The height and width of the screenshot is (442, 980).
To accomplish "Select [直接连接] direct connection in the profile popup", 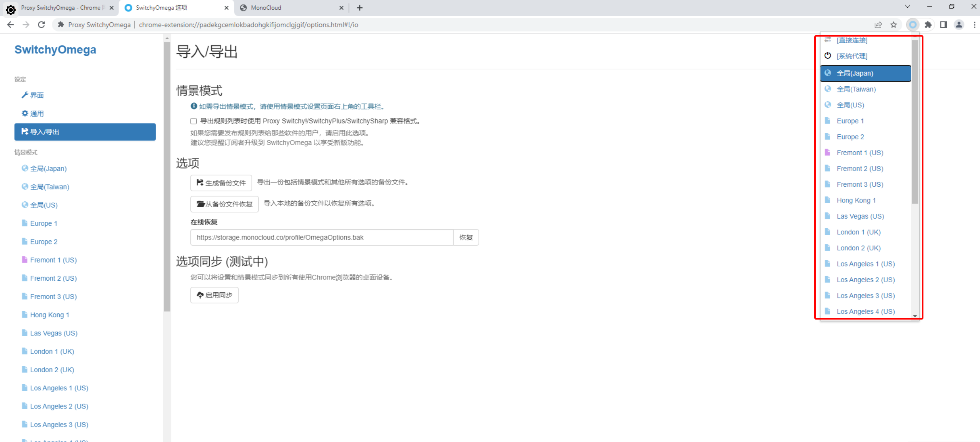I will [852, 40].
